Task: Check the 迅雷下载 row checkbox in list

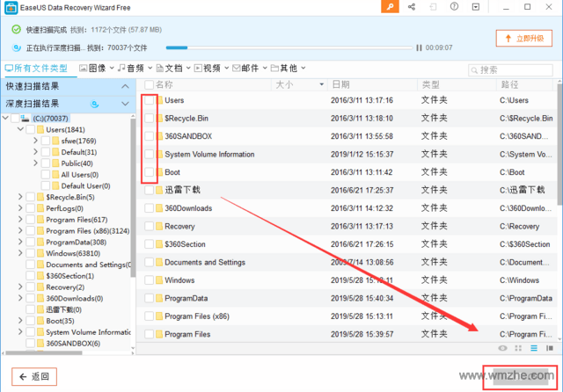Action: tap(149, 190)
